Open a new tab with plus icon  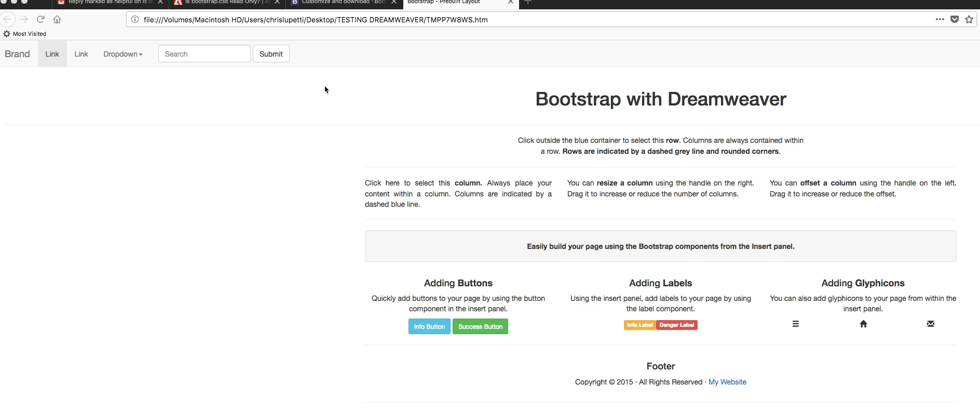pyautogui.click(x=528, y=2)
